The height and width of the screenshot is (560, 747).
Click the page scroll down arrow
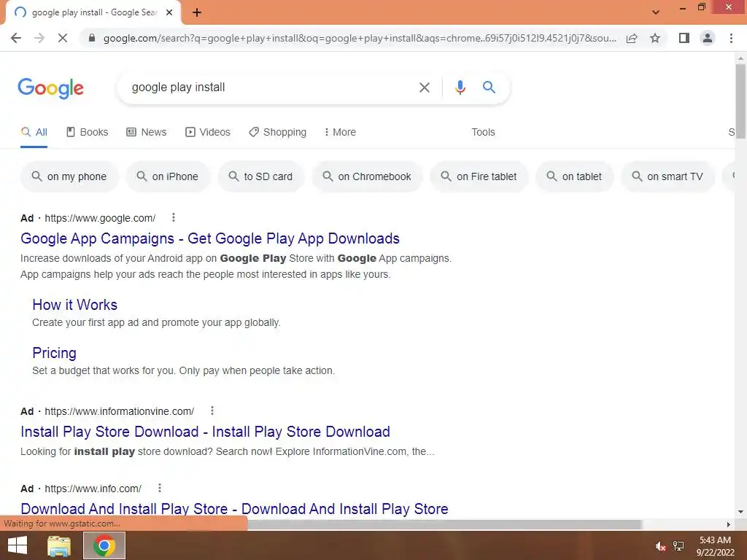pos(740,512)
